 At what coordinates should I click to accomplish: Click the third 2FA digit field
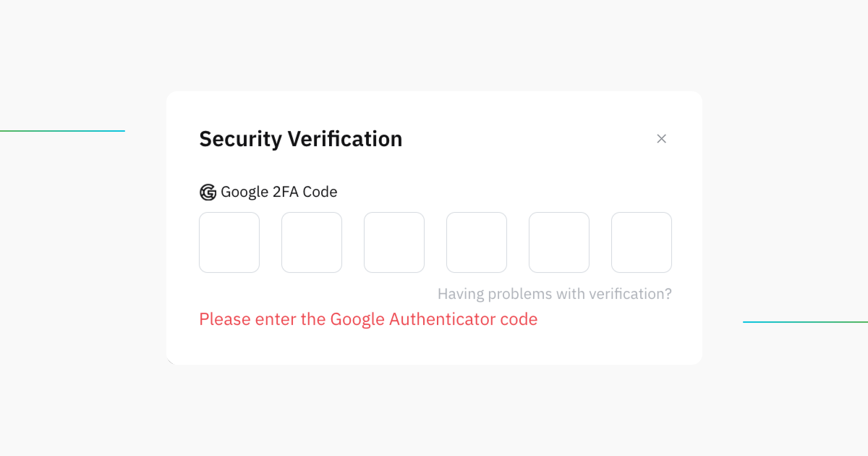click(x=394, y=242)
